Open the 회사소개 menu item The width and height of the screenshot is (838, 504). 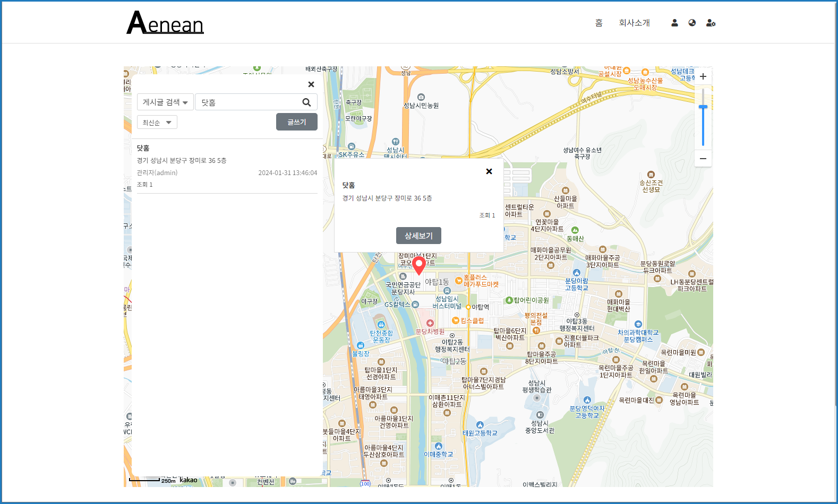tap(634, 23)
